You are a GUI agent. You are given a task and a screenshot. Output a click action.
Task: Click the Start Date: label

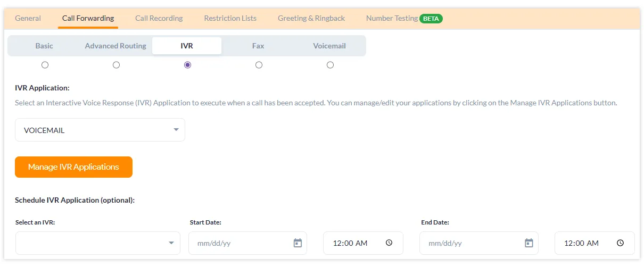pyautogui.click(x=205, y=222)
